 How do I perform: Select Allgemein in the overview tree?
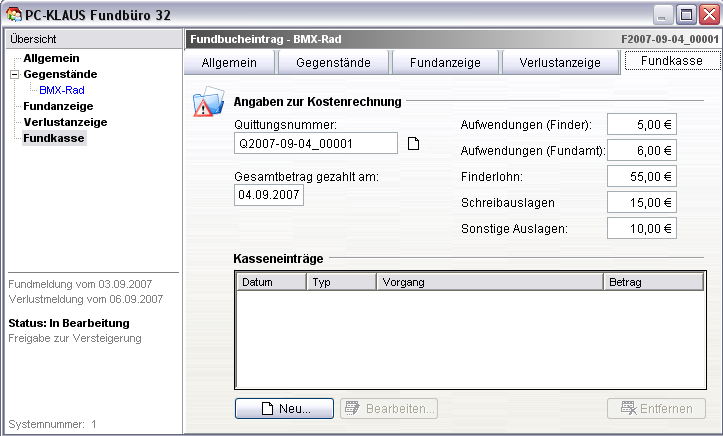pos(51,58)
